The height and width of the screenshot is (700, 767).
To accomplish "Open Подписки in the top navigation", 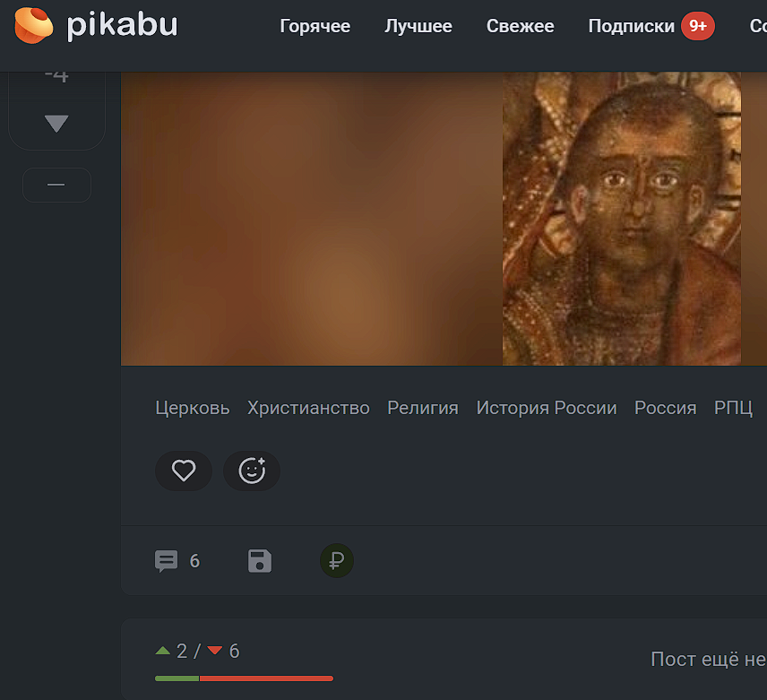I will click(632, 26).
